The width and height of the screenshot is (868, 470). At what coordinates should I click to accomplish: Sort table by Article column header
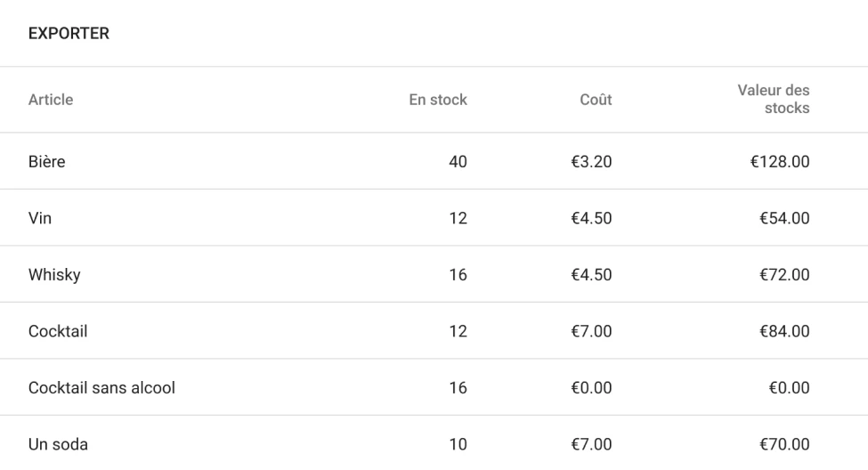pyautogui.click(x=51, y=100)
